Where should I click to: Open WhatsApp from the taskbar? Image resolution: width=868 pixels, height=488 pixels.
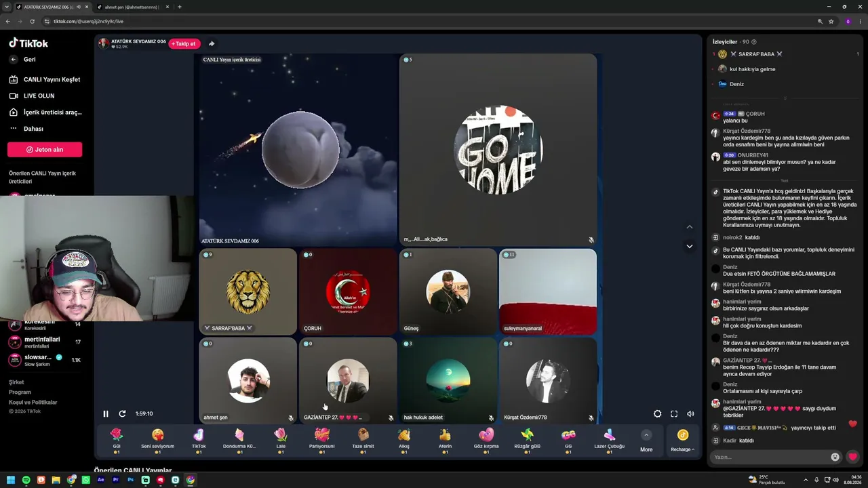pos(86,480)
